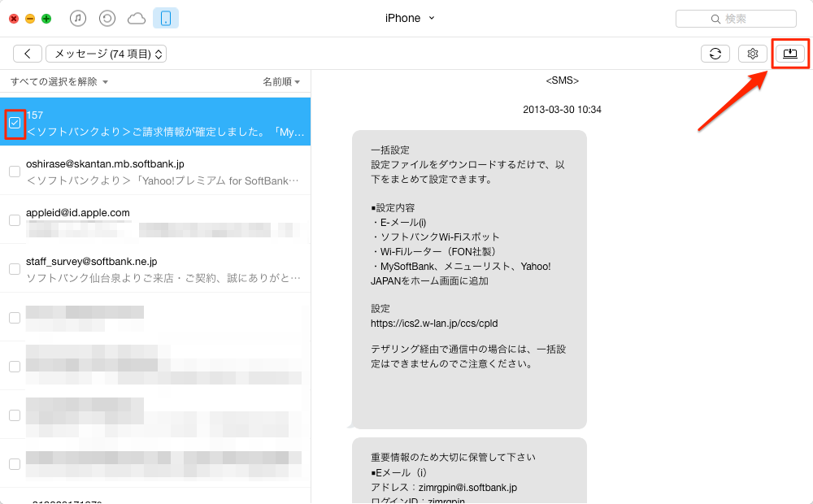Viewport: 813px width, 504px height.
Task: Go back with the left chevron button
Action: click(28, 54)
